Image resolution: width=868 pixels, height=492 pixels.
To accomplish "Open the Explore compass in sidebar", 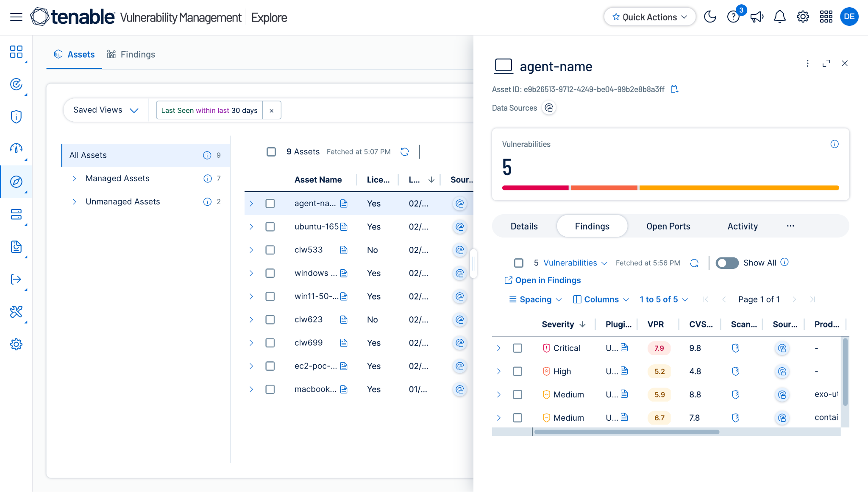I will point(16,182).
